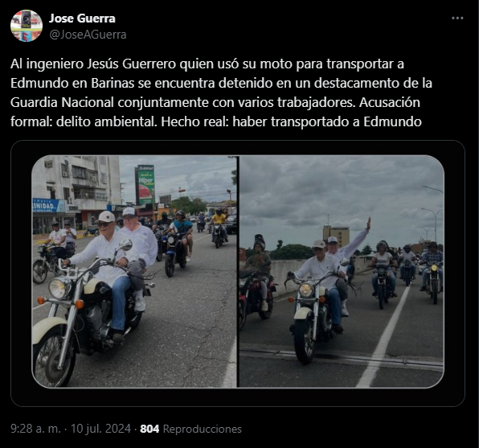Viewport: 479px width, 448px height.
Task: Select the word Barinas in the tweet
Action: (113, 83)
